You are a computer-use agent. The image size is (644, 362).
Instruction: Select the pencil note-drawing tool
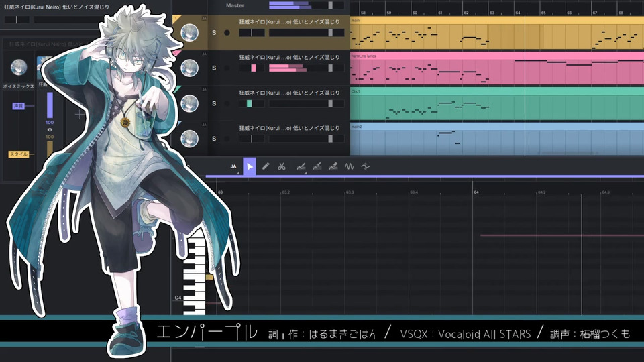[x=266, y=166]
